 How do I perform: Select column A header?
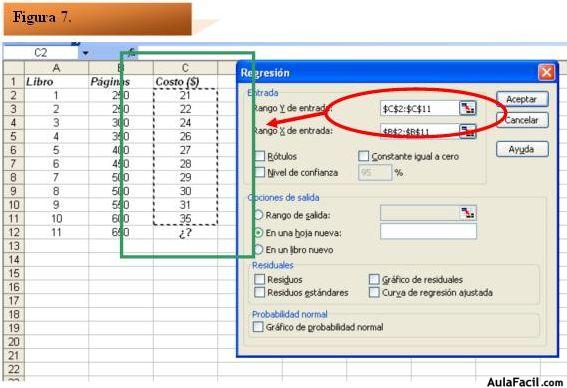click(56, 68)
